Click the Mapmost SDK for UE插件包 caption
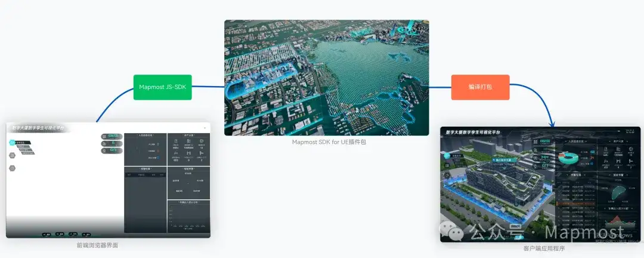 point(329,142)
